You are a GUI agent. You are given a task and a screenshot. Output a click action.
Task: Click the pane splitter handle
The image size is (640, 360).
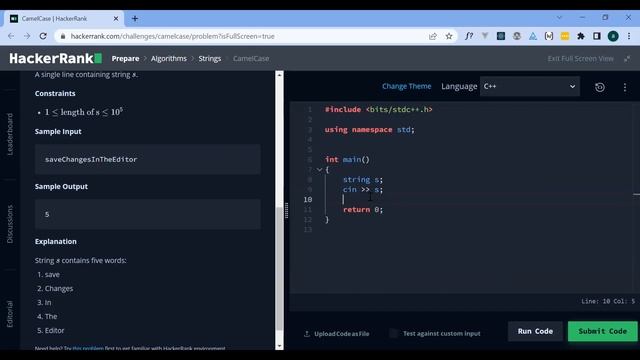pyautogui.click(x=287, y=210)
